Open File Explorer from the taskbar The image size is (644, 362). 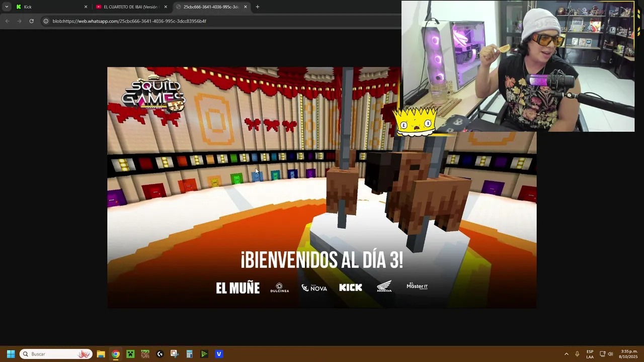pos(101,354)
